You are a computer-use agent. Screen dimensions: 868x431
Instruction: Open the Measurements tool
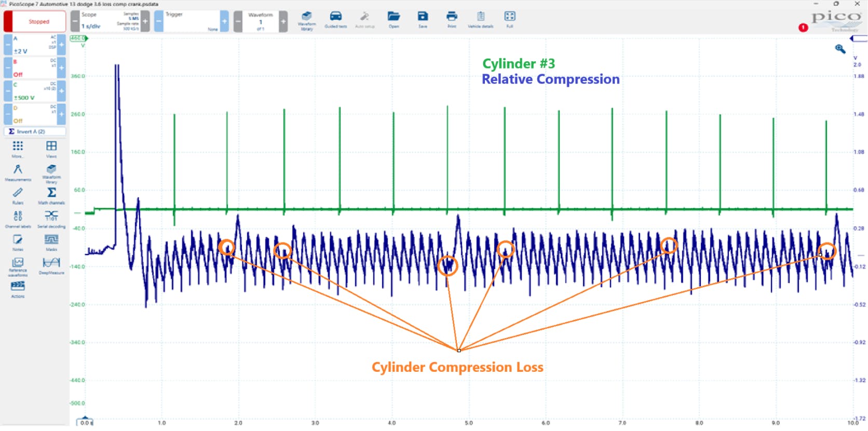click(x=18, y=172)
